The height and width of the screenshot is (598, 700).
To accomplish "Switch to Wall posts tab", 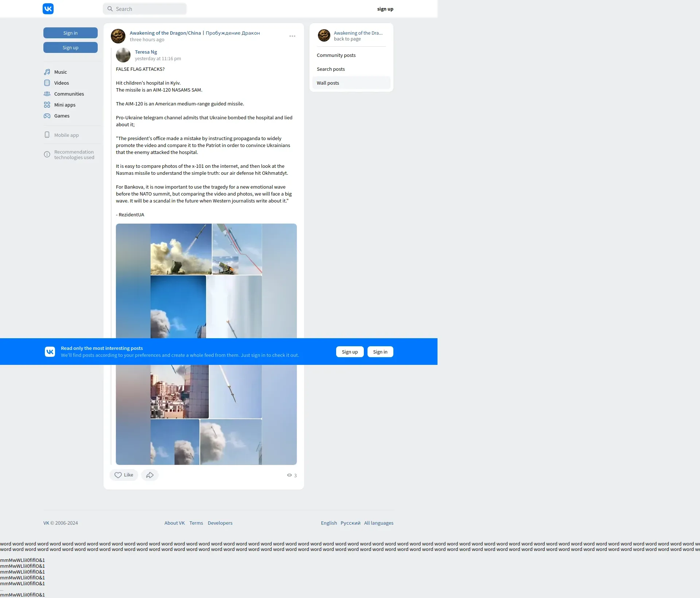I will click(x=327, y=83).
